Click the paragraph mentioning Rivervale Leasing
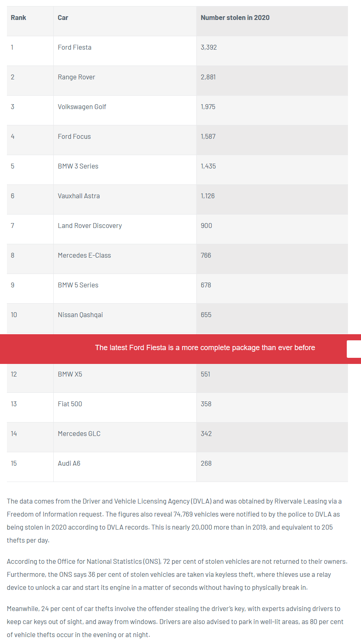This screenshot has height=644, width=361. 175,521
